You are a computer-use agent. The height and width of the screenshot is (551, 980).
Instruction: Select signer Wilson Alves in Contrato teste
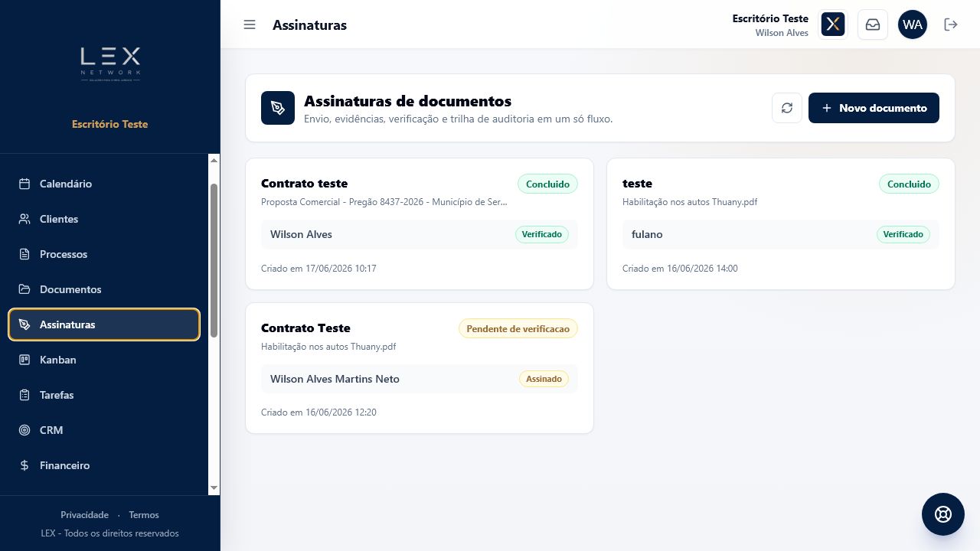pyautogui.click(x=301, y=234)
